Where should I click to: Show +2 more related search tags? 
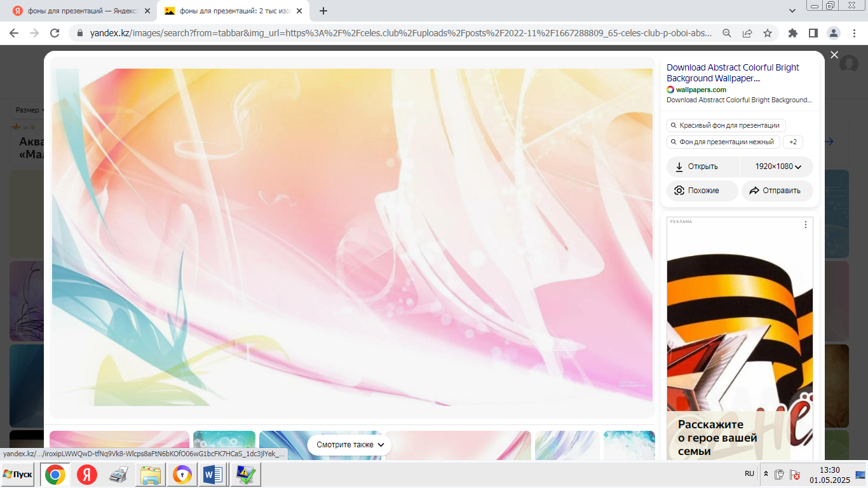point(792,142)
